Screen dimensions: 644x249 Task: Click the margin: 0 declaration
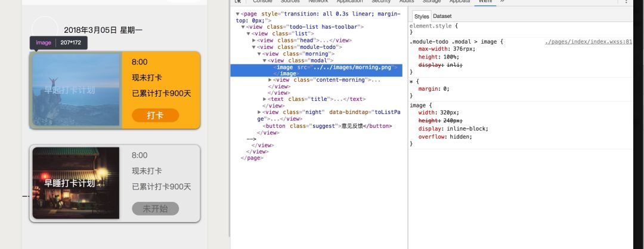point(434,88)
